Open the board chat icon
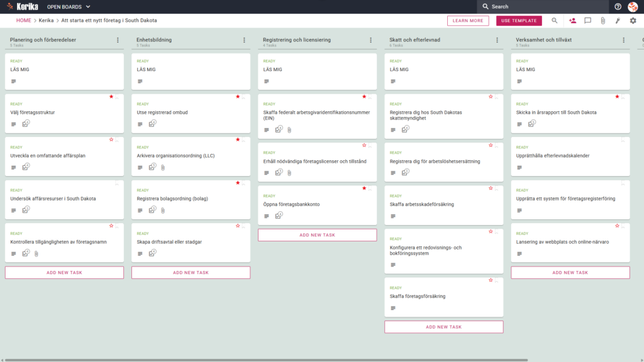 pyautogui.click(x=588, y=21)
